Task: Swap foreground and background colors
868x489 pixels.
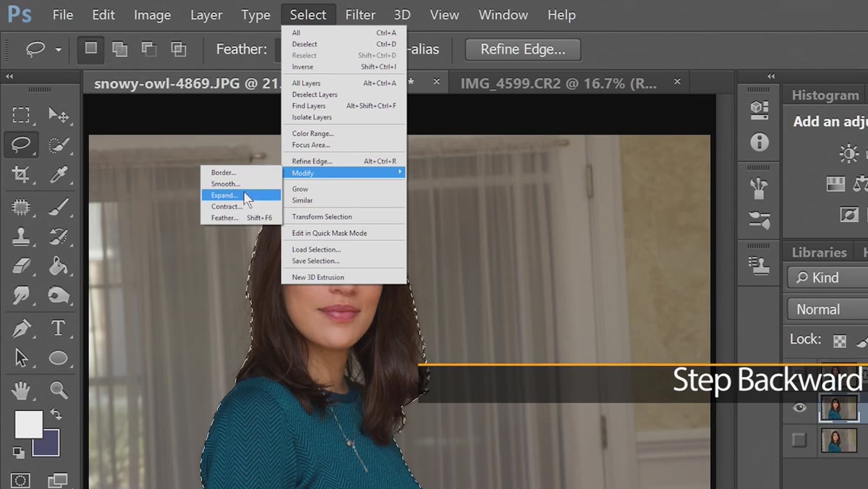Action: point(56,415)
